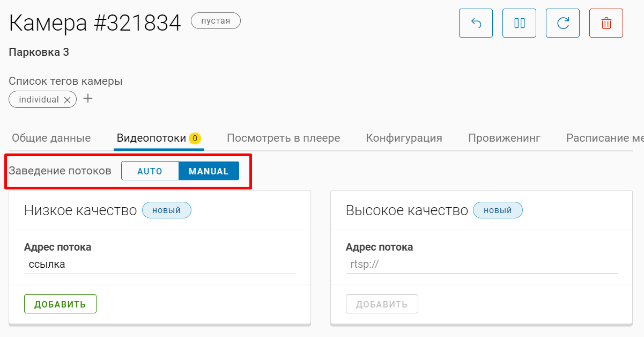644x337 pixels.
Task: Click the пустая status badge
Action: 216,21
